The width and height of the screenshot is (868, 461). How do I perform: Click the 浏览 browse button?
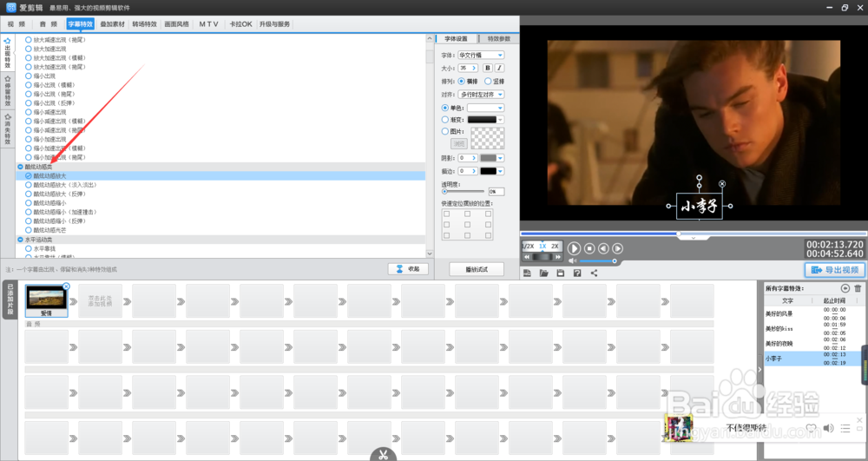459,144
